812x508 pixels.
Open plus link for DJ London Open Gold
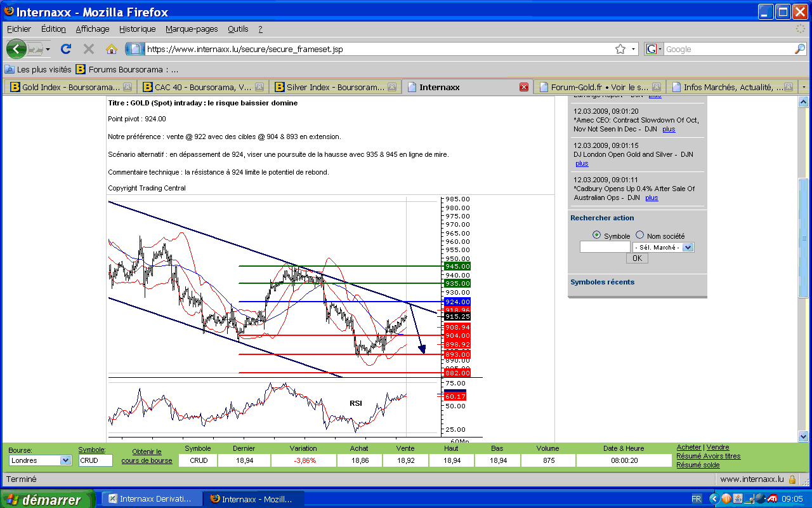(x=582, y=163)
